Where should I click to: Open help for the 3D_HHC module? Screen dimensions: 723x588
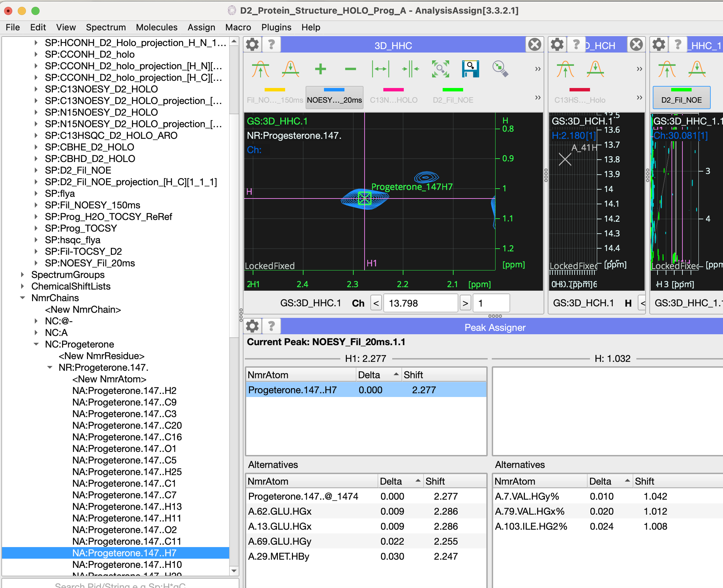pyautogui.click(x=271, y=45)
